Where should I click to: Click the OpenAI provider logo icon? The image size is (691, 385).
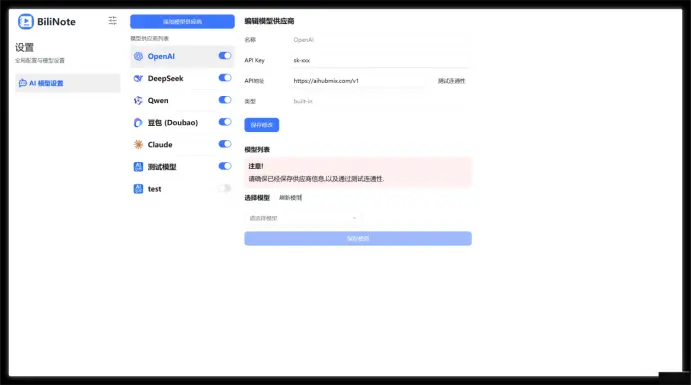point(138,56)
